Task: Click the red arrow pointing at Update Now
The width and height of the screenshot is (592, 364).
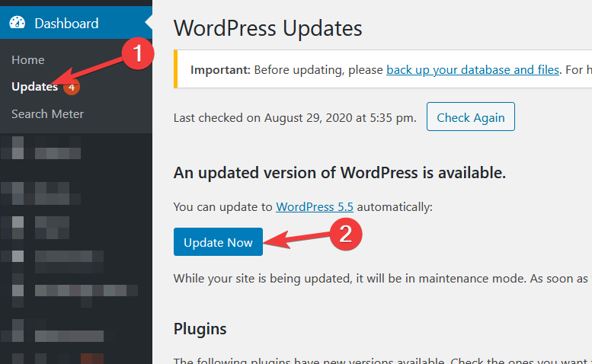Action: pyautogui.click(x=296, y=240)
